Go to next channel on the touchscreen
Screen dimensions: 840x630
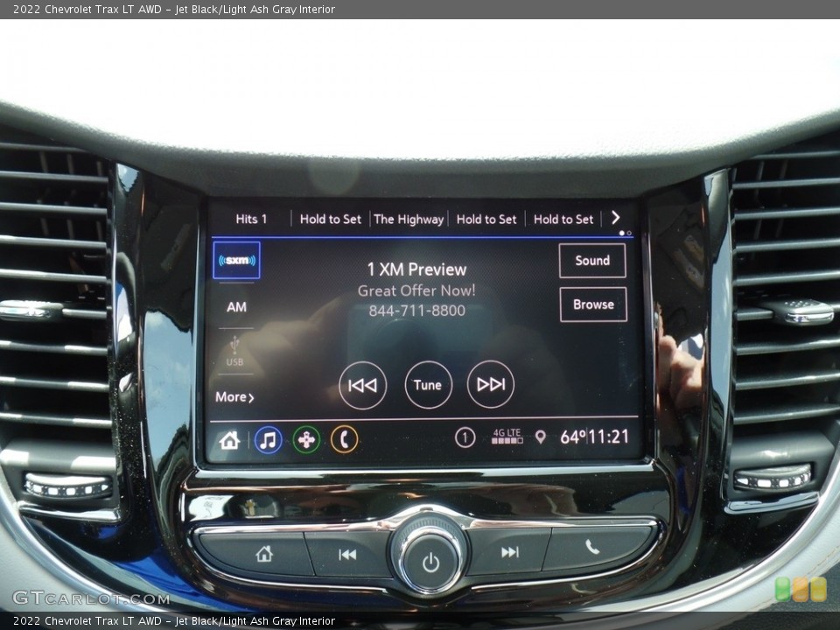point(491,384)
